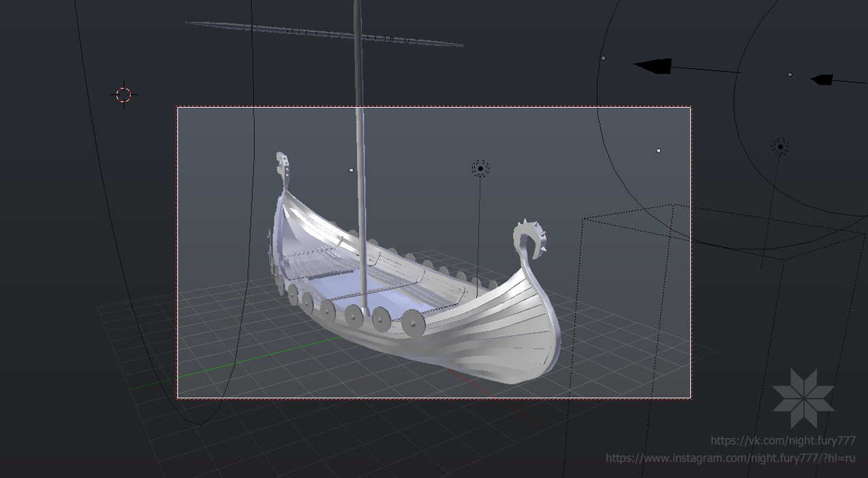The width and height of the screenshot is (868, 478).
Task: Click the gray dot on the large circle's edge
Action: tap(603, 59)
